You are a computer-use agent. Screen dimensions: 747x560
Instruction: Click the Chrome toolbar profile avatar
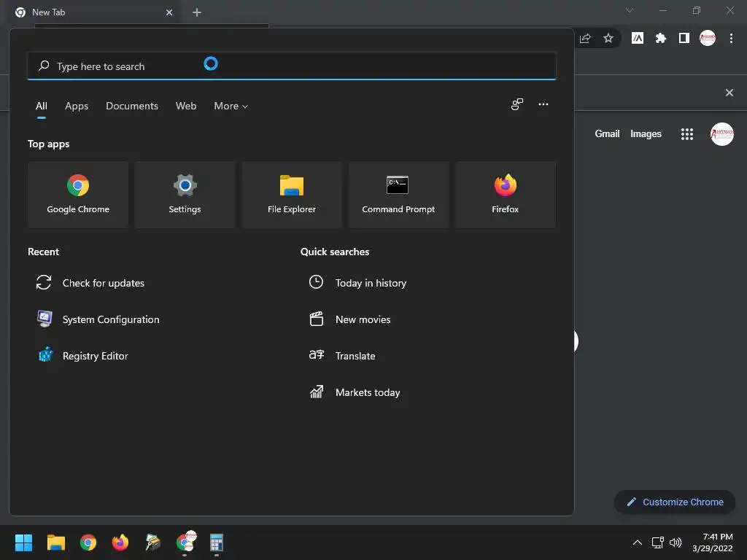pos(708,38)
